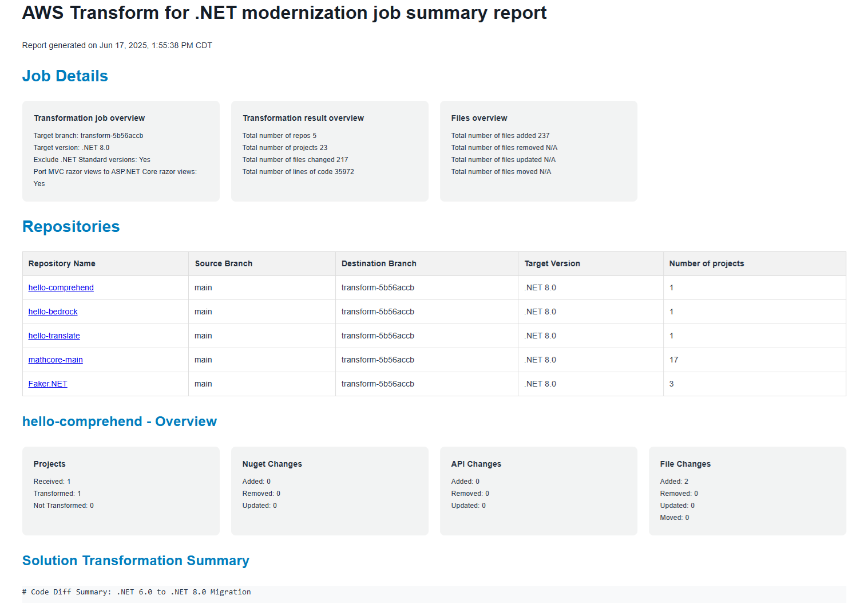
Task: Click the File Changes card
Action: tap(747, 491)
